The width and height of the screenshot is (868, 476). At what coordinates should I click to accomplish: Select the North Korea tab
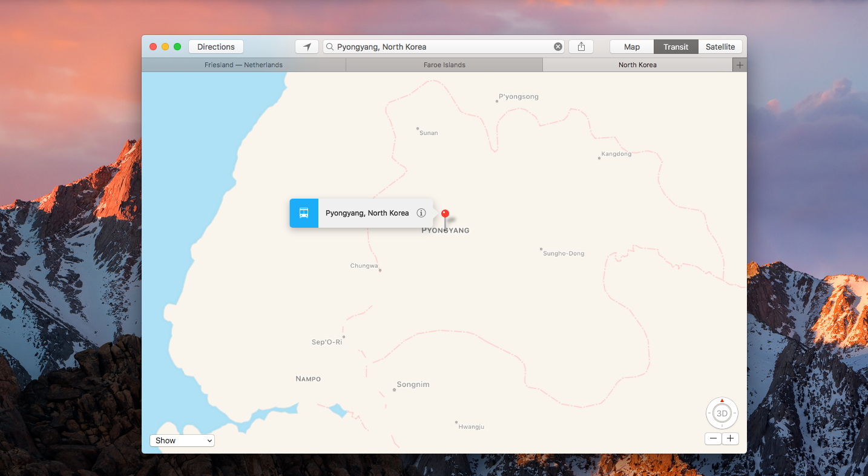coord(637,65)
